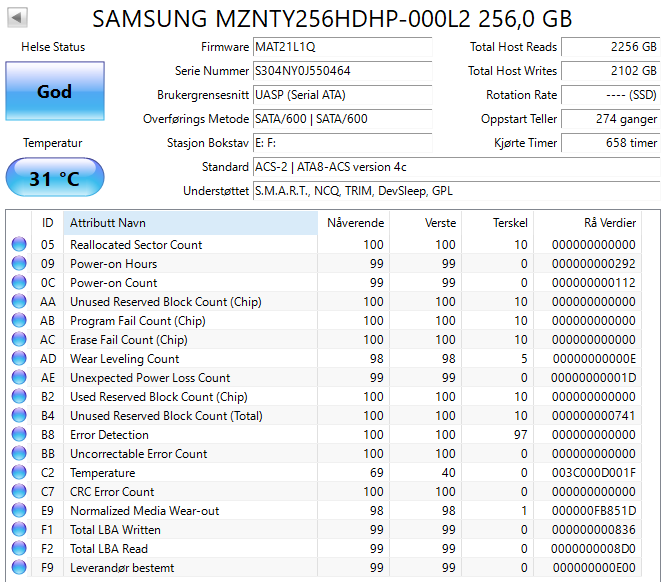Select current value 69 for Temperature
667x582 pixels.
point(376,473)
